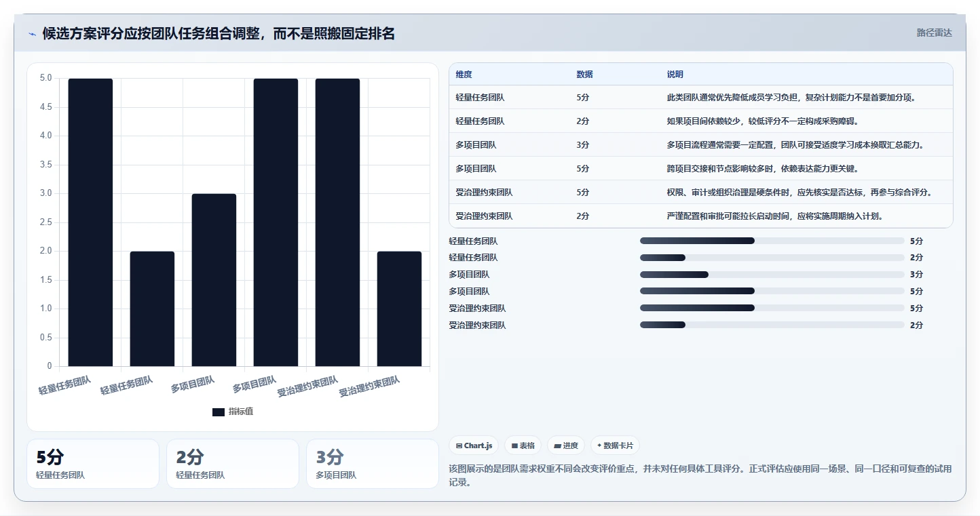Click the 多项目团队 progress bar showing 5分
The height and width of the screenshot is (516, 980).
(x=772, y=292)
